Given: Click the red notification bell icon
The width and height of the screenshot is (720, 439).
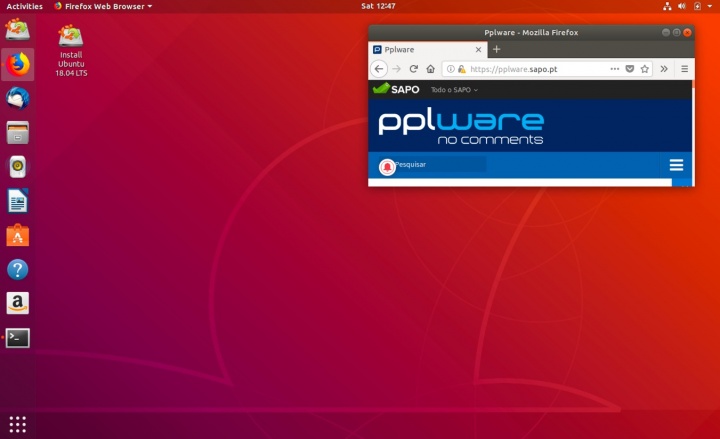Looking at the screenshot, I should [x=387, y=166].
